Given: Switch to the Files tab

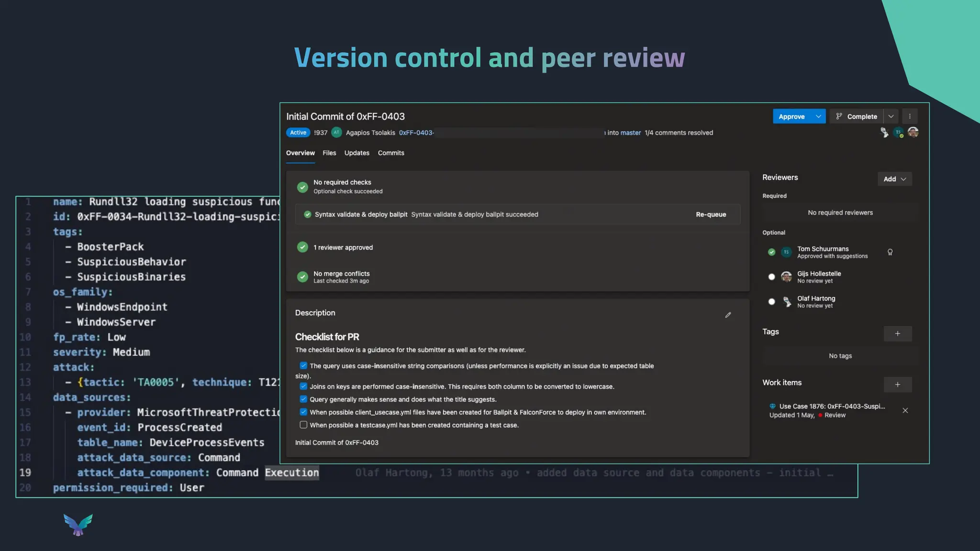Looking at the screenshot, I should click(x=329, y=153).
